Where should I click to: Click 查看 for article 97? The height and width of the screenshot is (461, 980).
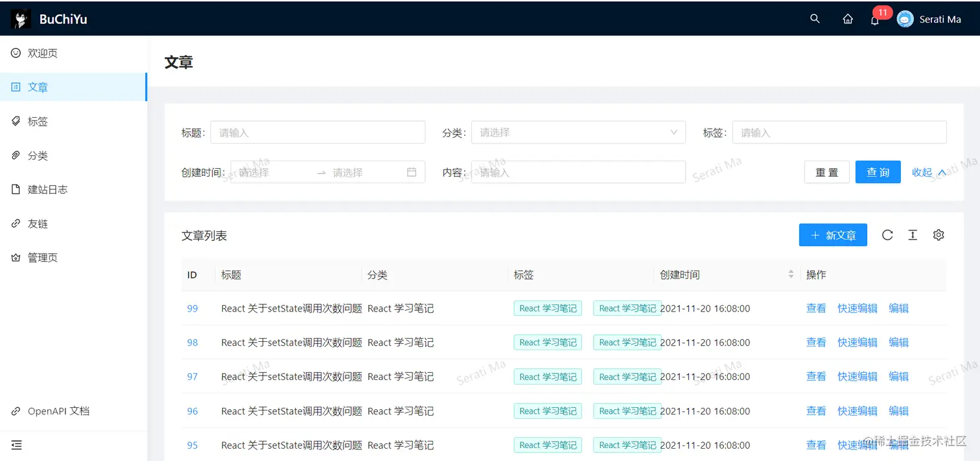coord(816,377)
